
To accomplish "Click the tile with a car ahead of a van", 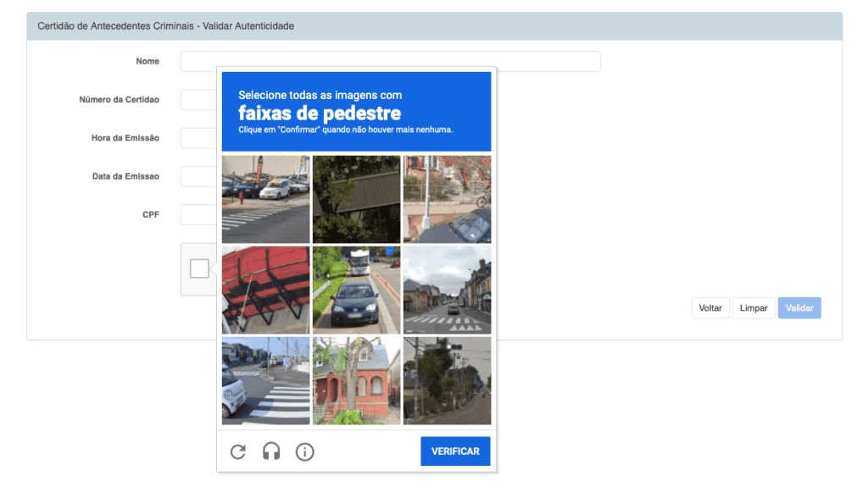I will pyautogui.click(x=356, y=290).
